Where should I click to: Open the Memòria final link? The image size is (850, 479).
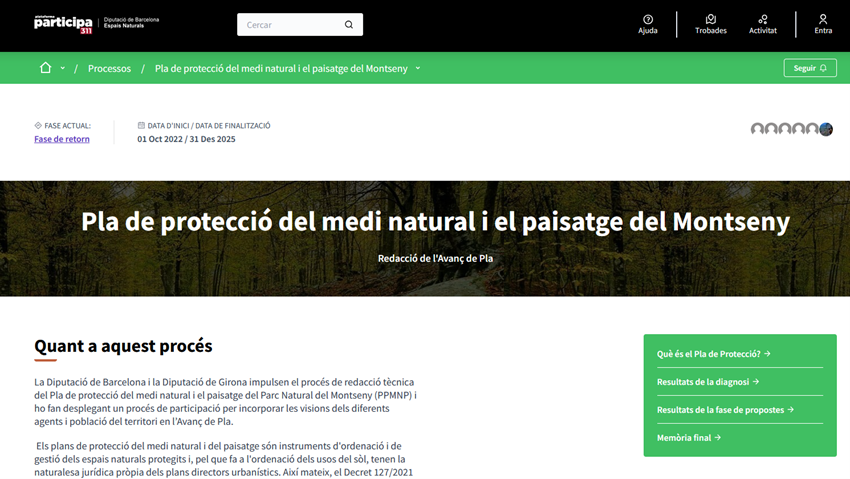689,437
